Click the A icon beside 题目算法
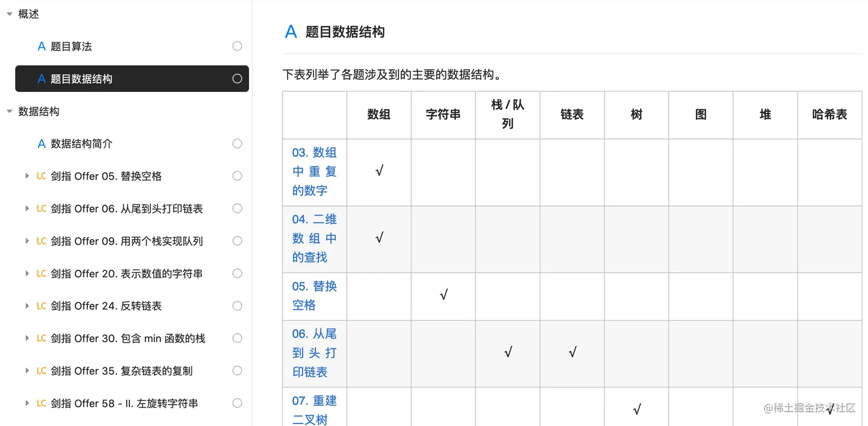The image size is (868, 426). (41, 46)
